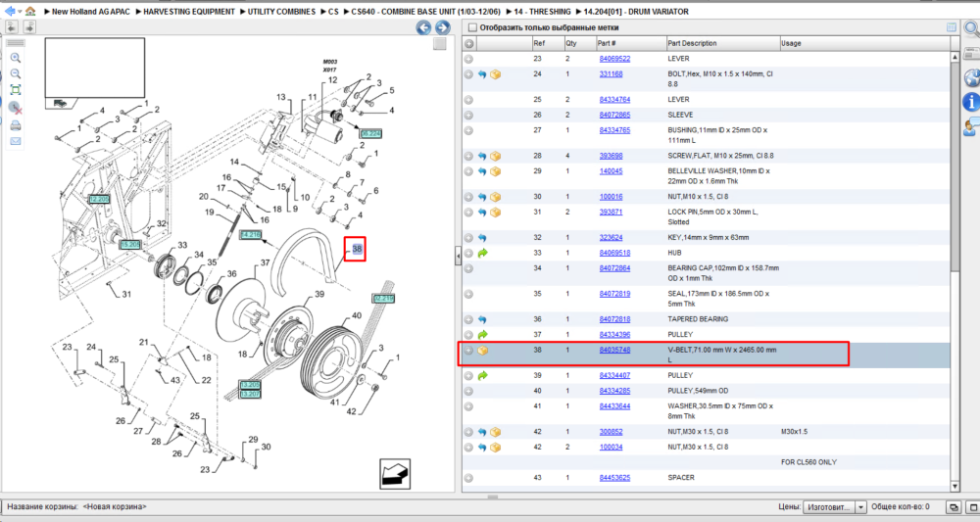Select the round marker on BEARING CAP row
Image resolution: width=980 pixels, height=522 pixels.
tap(468, 268)
